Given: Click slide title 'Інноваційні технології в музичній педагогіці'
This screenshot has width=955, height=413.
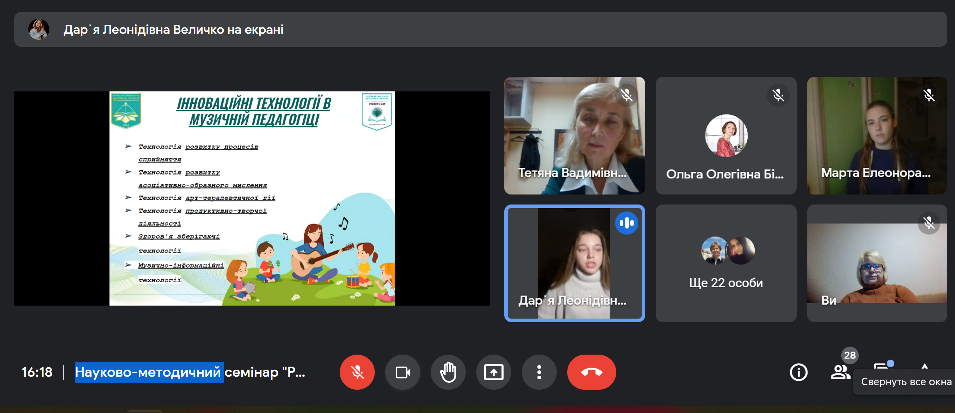Looking at the screenshot, I should 253,111.
